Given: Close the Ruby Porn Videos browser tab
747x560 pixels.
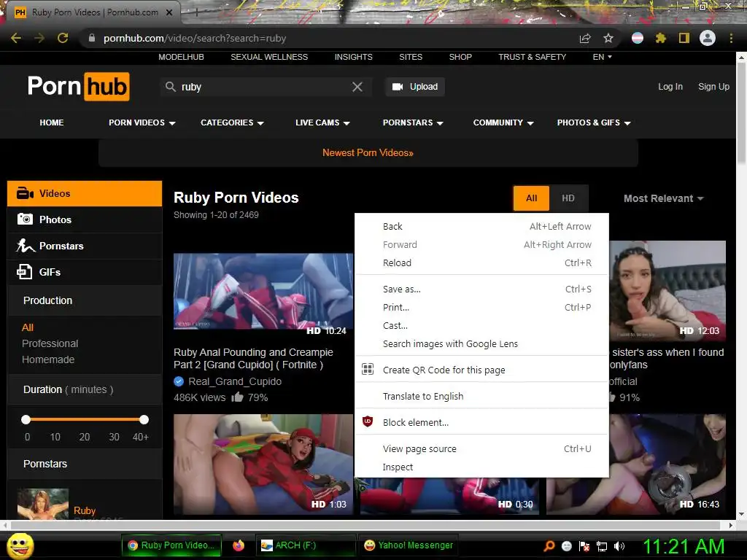Looking at the screenshot, I should click(x=169, y=12).
